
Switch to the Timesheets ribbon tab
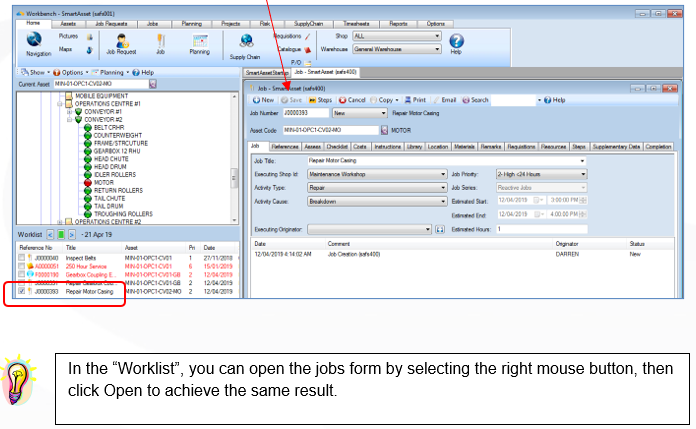pyautogui.click(x=356, y=24)
